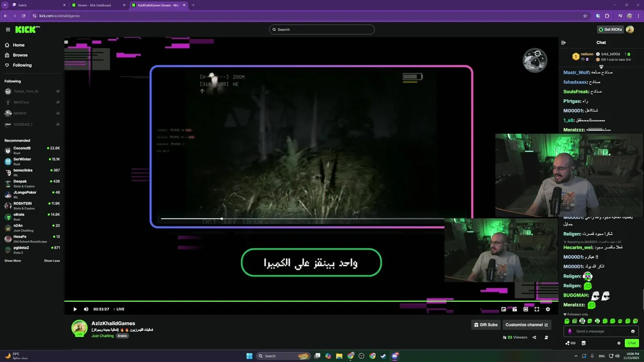Enable picture-in-picture mode on player

tap(504, 309)
